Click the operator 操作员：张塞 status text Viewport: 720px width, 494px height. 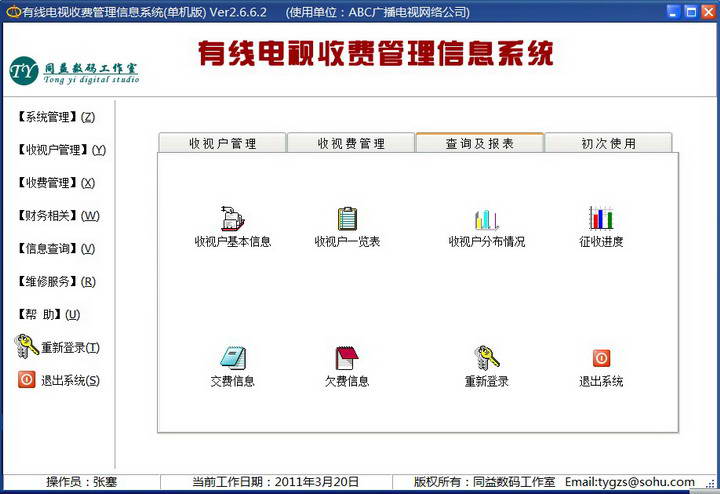82,482
